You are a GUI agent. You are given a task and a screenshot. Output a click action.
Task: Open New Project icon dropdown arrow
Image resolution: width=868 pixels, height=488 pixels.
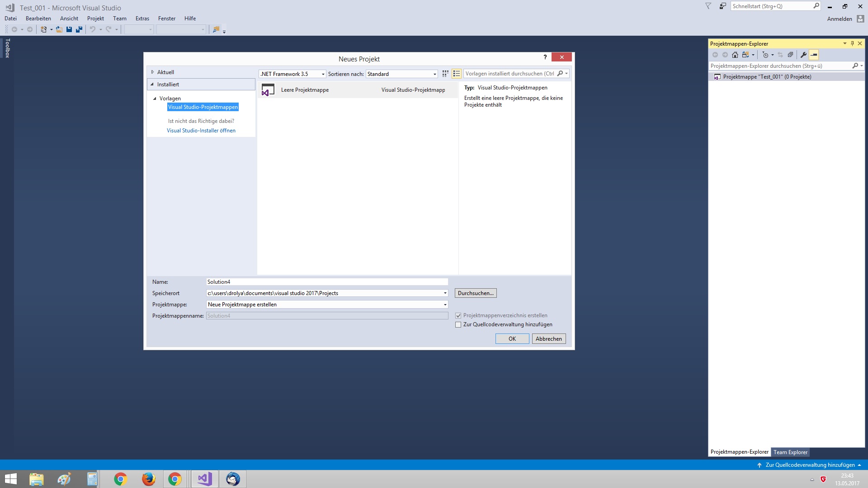[51, 30]
